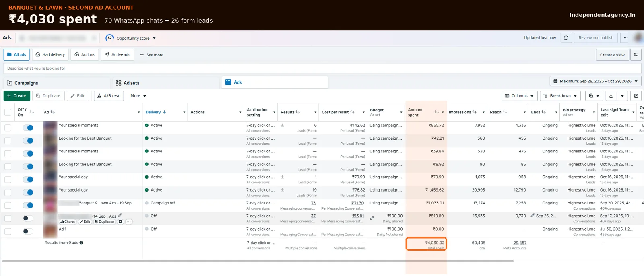This screenshot has height=276, width=644.
Task: Open the export options arrow beside the download icon
Action: [622, 96]
